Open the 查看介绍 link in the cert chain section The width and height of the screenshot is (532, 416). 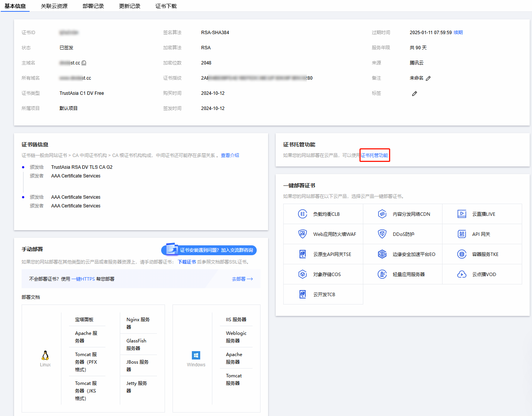click(x=230, y=155)
